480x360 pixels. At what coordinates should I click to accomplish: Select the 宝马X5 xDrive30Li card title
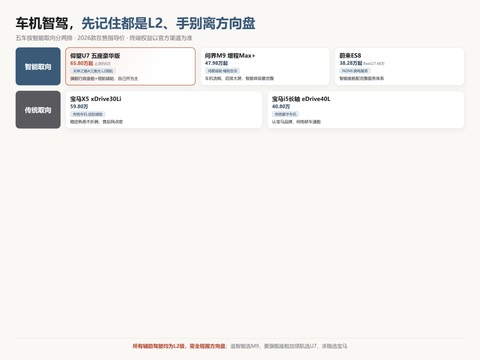(x=96, y=99)
